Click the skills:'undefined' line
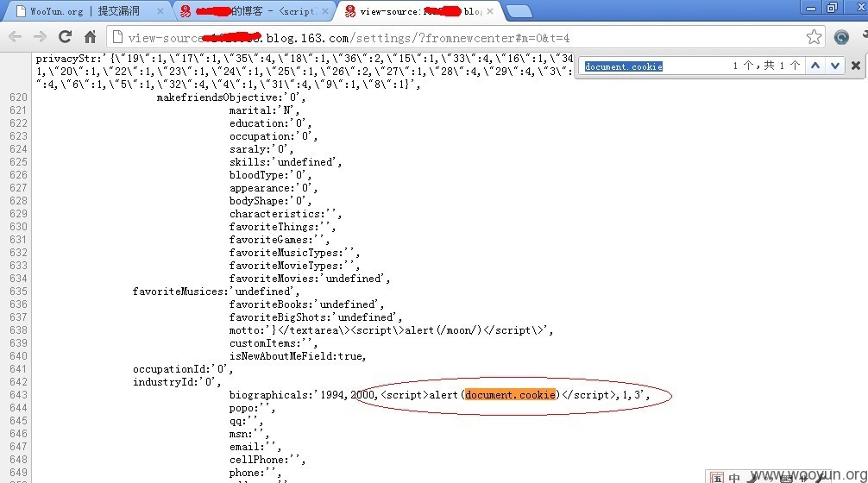The image size is (868, 483). [x=286, y=162]
